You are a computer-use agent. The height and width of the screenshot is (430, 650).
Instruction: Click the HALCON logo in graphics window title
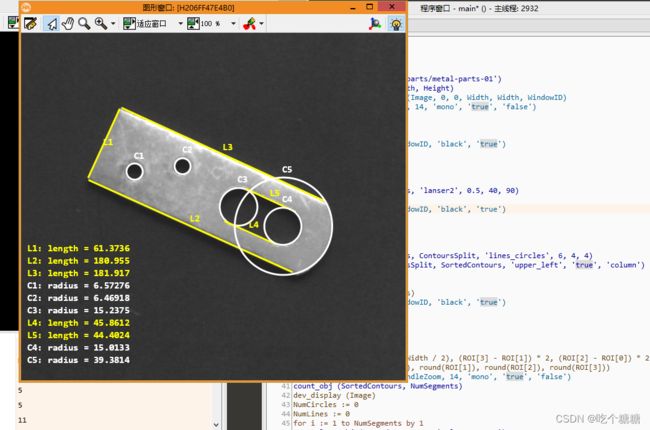(26, 7)
